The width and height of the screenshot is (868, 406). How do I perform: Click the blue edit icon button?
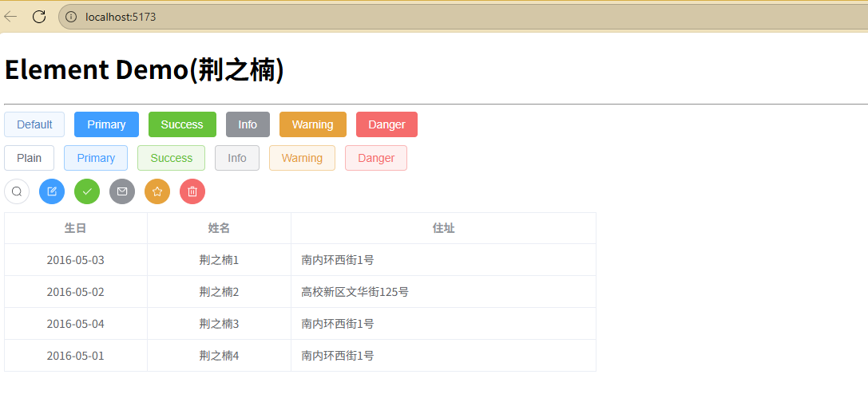[52, 191]
